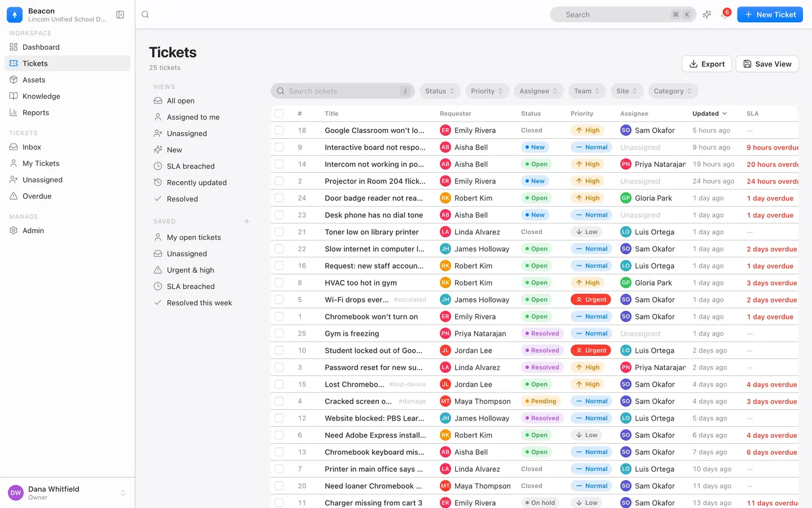Click the SLA breached clock icon in Views
This screenshot has height=508, width=812.
158,166
